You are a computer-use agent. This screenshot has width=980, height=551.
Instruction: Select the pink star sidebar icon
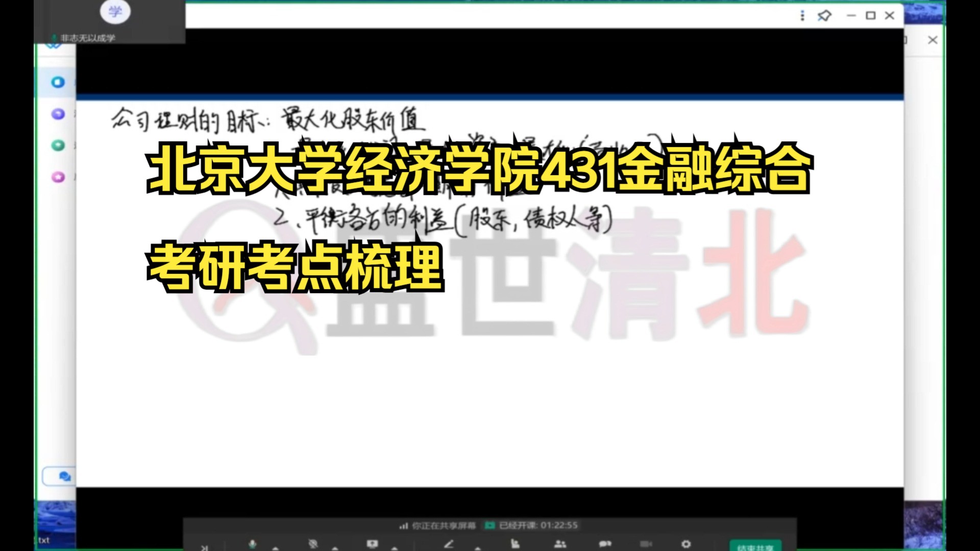(58, 177)
